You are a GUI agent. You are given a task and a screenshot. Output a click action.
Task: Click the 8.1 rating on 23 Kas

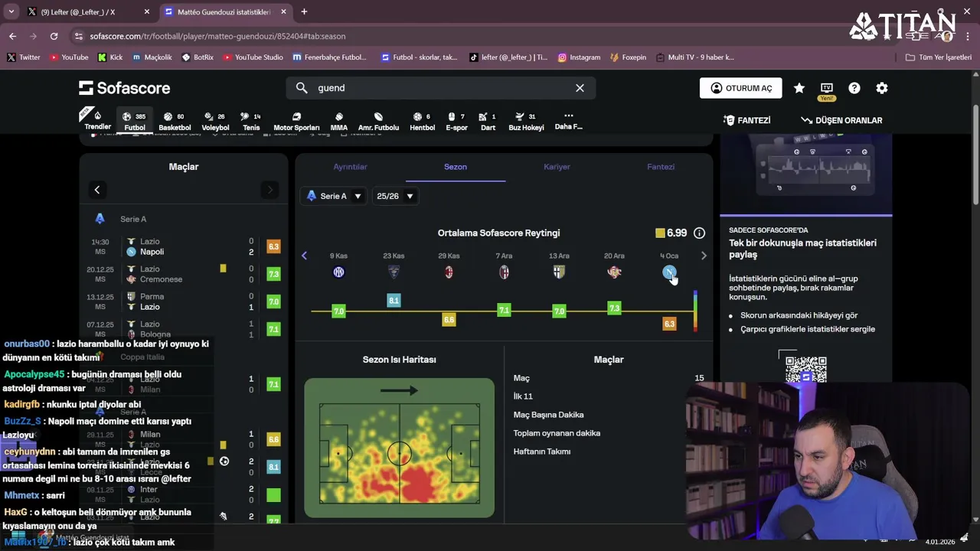(x=394, y=301)
